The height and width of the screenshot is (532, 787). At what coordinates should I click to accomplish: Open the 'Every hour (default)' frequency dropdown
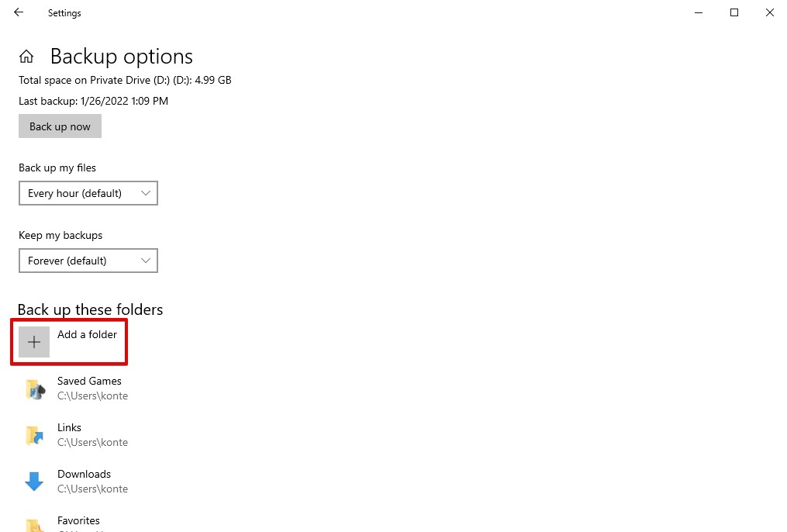coord(88,193)
